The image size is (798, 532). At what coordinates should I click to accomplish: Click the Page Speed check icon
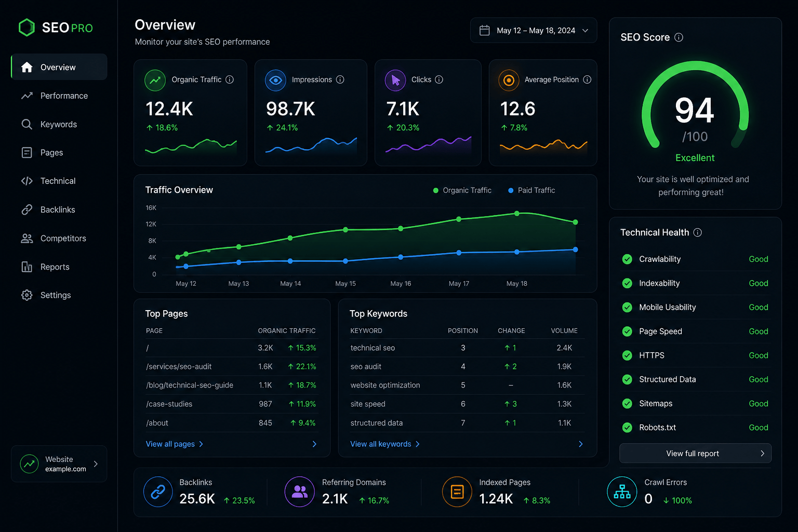pos(627,331)
